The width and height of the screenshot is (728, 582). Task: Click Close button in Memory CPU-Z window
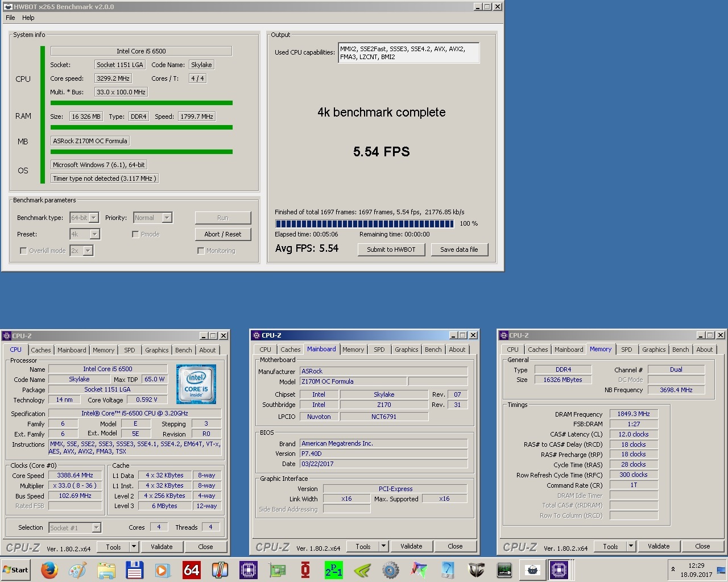tap(702, 546)
